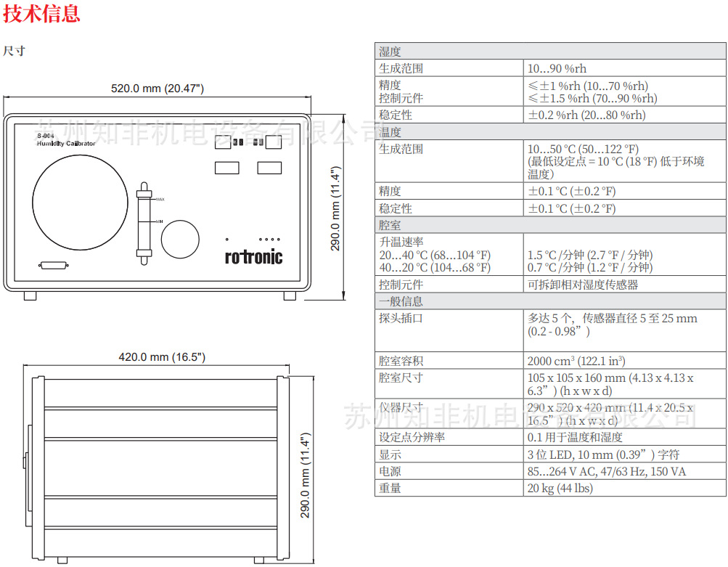Click the 10...50 °C (50...122 °F) range value
Viewport: 728px width, 567px height.
click(583, 149)
